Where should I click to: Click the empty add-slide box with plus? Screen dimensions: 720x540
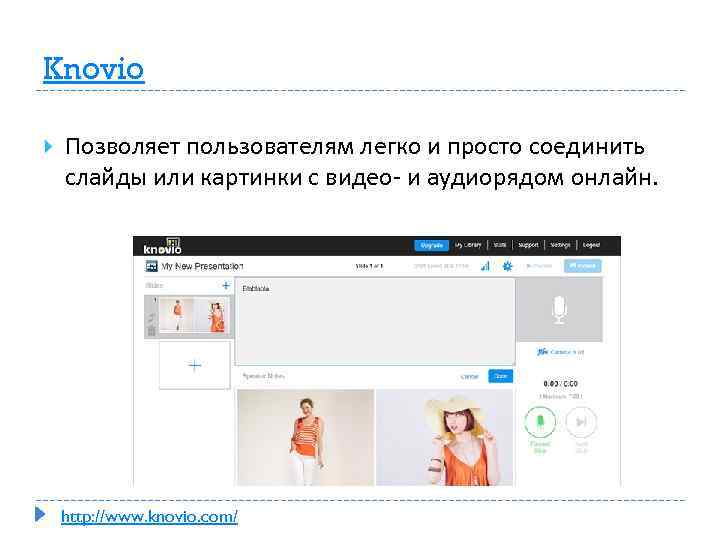[x=195, y=365]
